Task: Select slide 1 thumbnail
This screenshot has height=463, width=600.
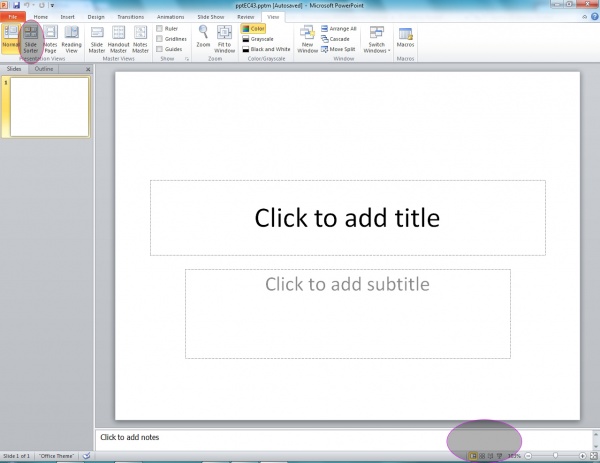Action: [x=49, y=107]
